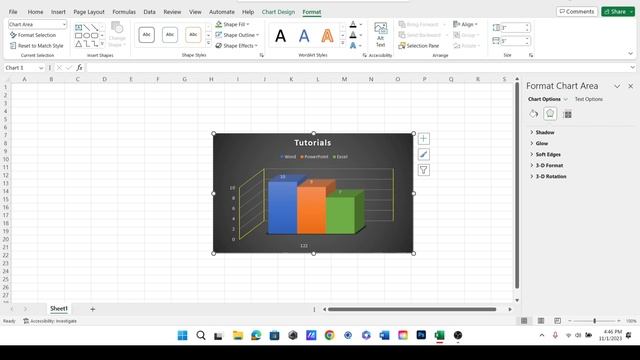
Task: Click the Alt Text button
Action: click(380, 35)
